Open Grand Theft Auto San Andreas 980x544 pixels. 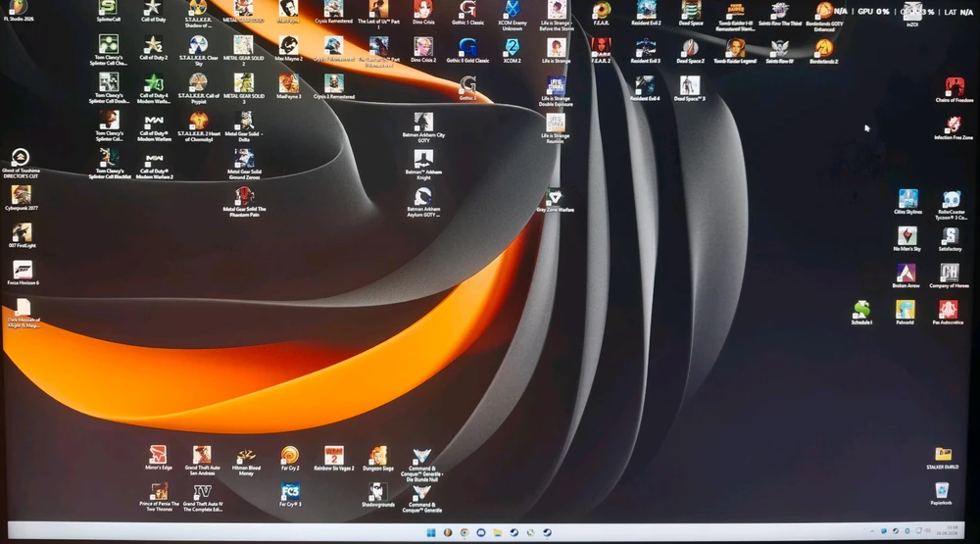pyautogui.click(x=202, y=460)
